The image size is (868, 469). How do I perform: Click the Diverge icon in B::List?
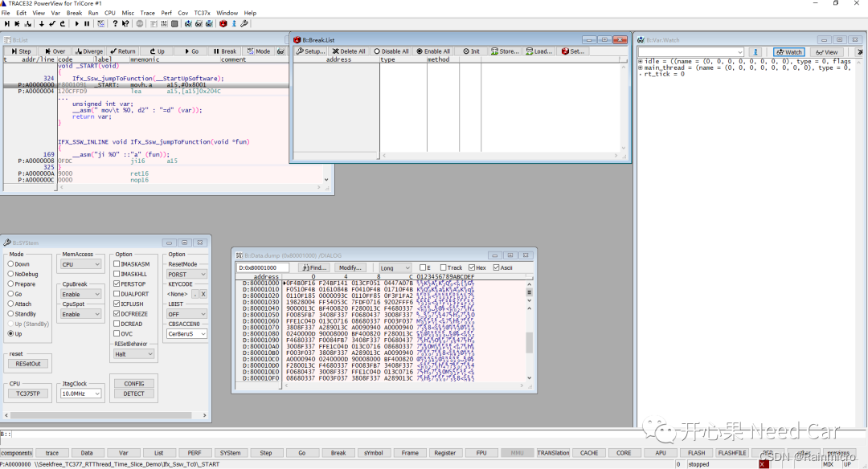click(x=91, y=51)
